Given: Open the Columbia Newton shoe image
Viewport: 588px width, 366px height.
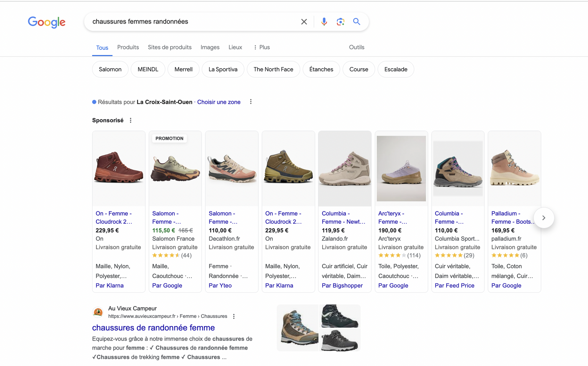Looking at the screenshot, I should coord(345,169).
